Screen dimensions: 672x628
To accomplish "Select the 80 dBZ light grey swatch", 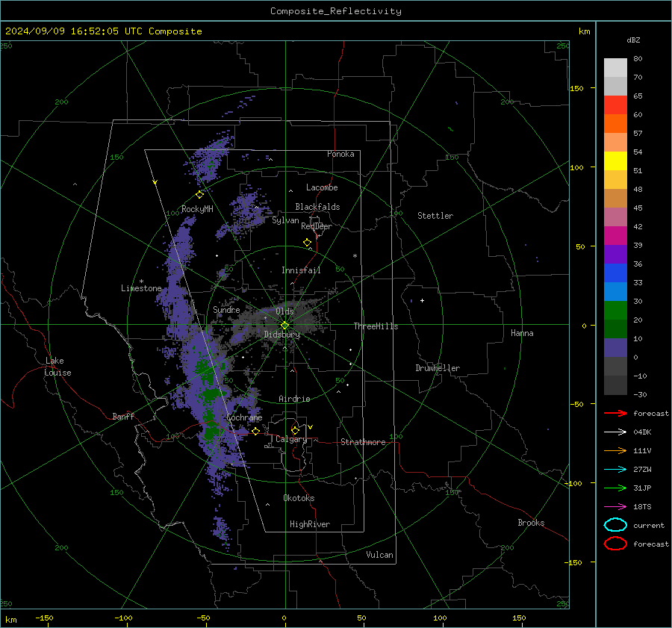I will pyautogui.click(x=615, y=67).
